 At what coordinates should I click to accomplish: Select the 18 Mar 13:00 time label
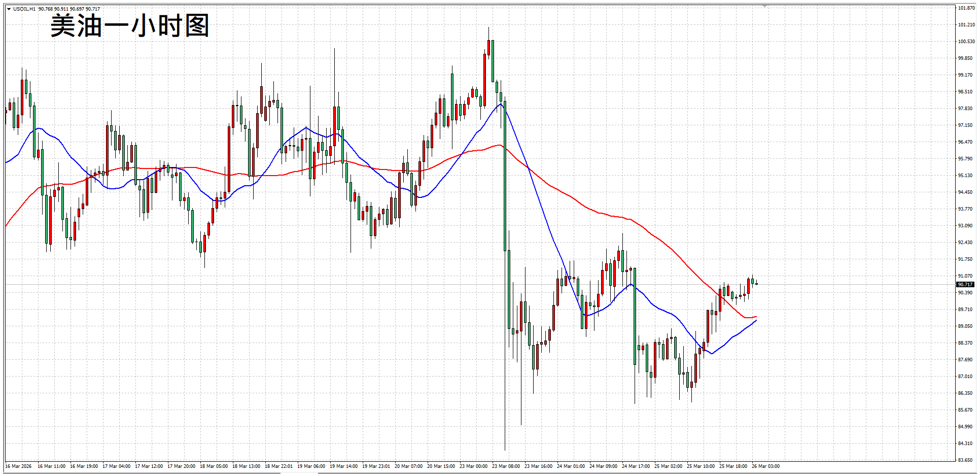click(246, 466)
